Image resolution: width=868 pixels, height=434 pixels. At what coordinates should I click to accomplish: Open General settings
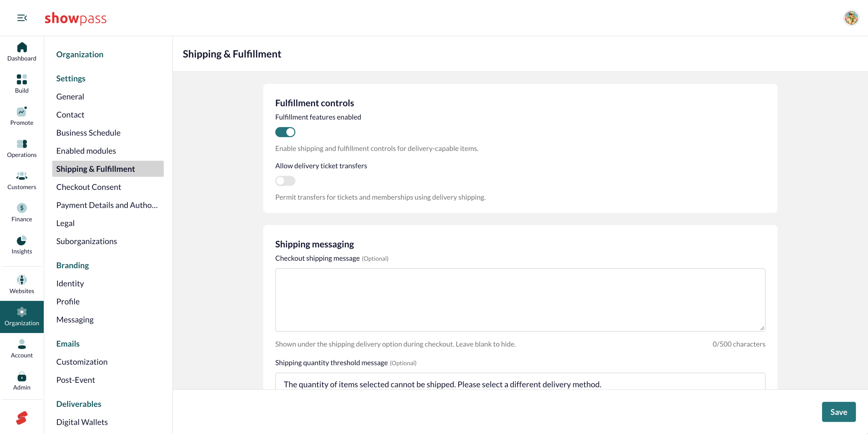click(70, 96)
